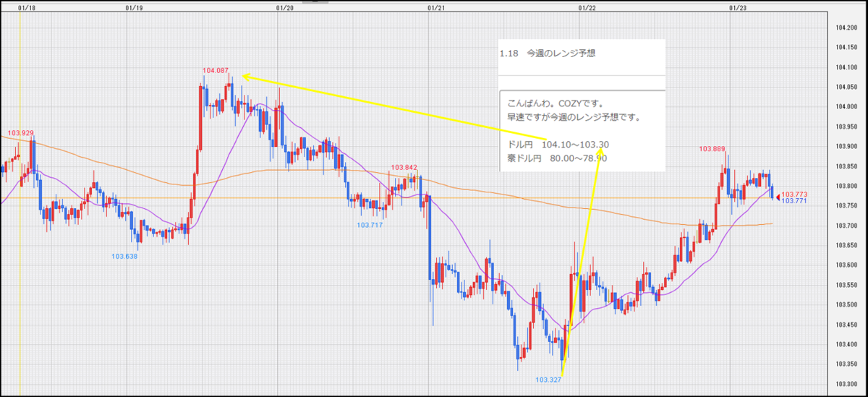868x397 pixels.
Task: Click the 01/19 date on the upper time axis
Action: click(134, 9)
